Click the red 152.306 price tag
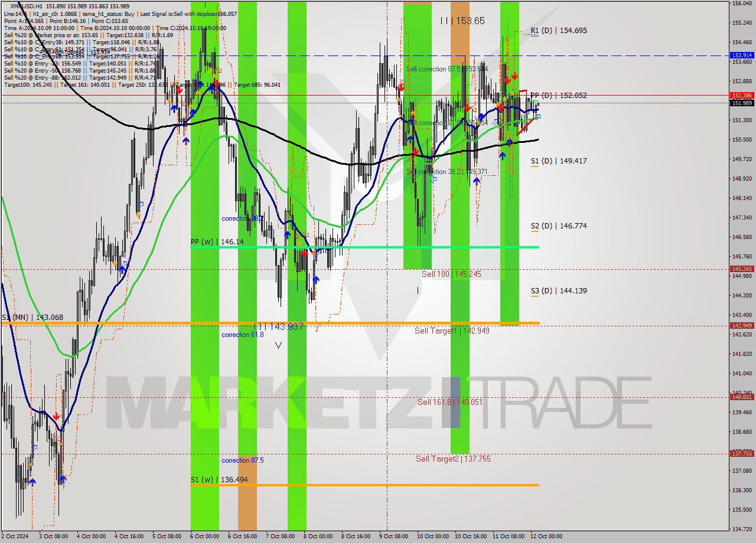 tap(742, 95)
